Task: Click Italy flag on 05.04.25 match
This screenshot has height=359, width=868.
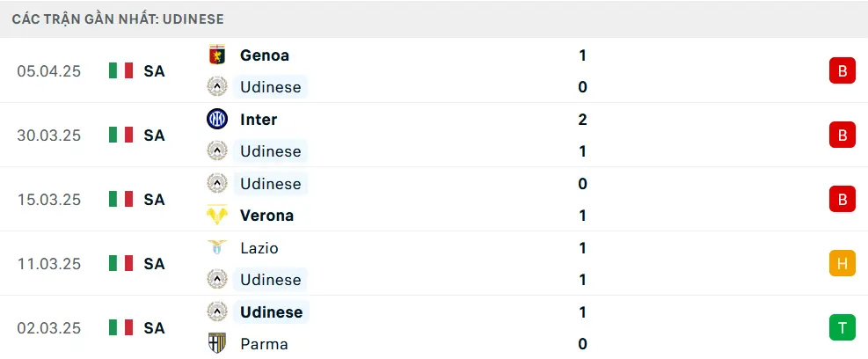Action: (120, 70)
